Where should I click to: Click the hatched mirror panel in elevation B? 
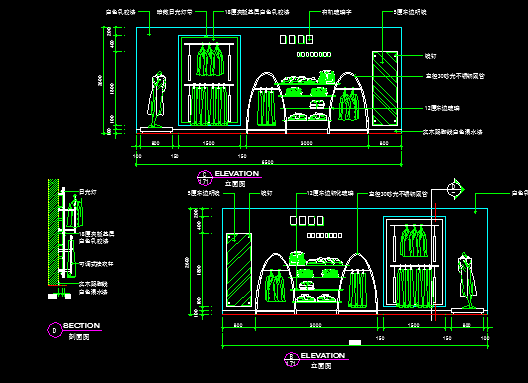pos(239,270)
